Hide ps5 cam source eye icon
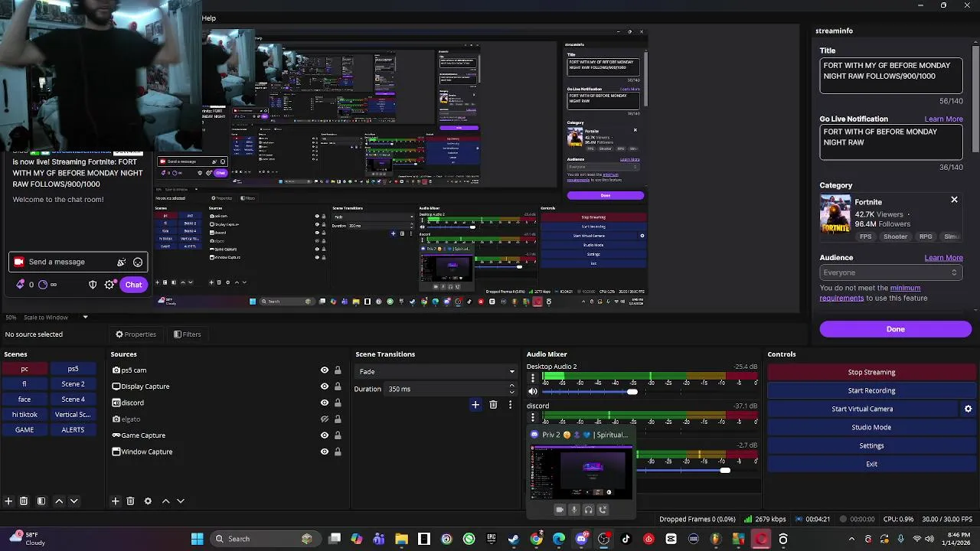 [325, 370]
